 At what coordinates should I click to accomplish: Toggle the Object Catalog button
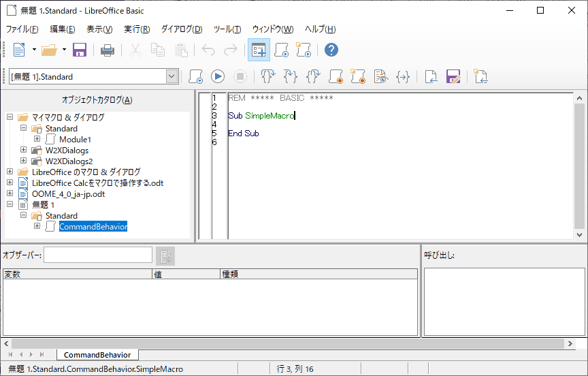[259, 50]
